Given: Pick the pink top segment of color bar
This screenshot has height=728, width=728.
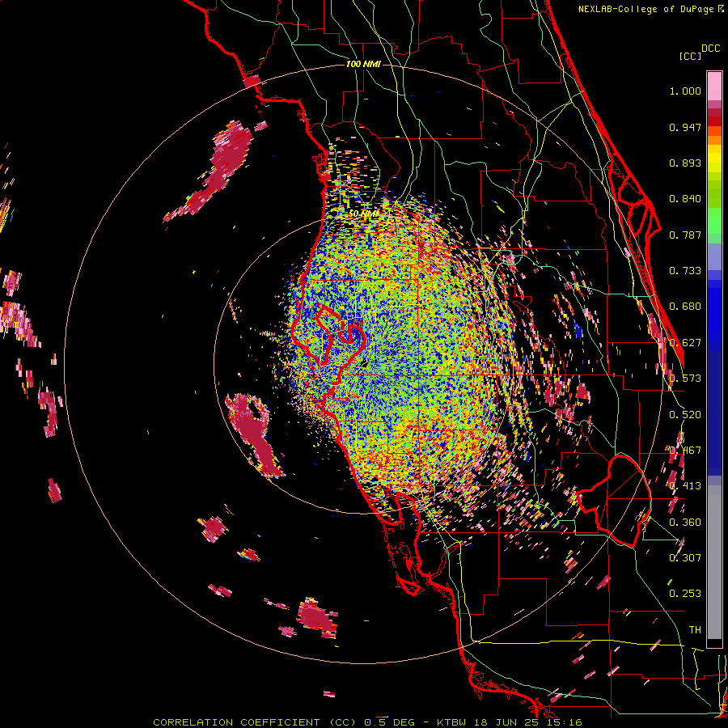Looking at the screenshot, I should point(714,86).
